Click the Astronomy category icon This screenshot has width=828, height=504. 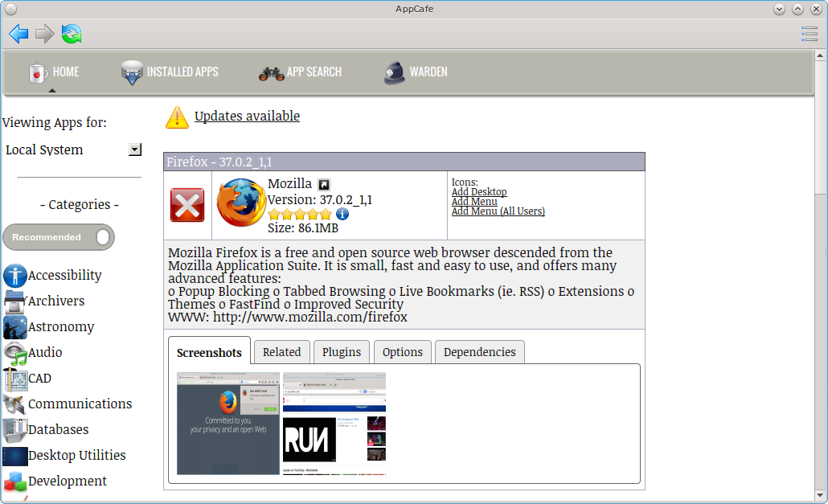click(x=14, y=327)
